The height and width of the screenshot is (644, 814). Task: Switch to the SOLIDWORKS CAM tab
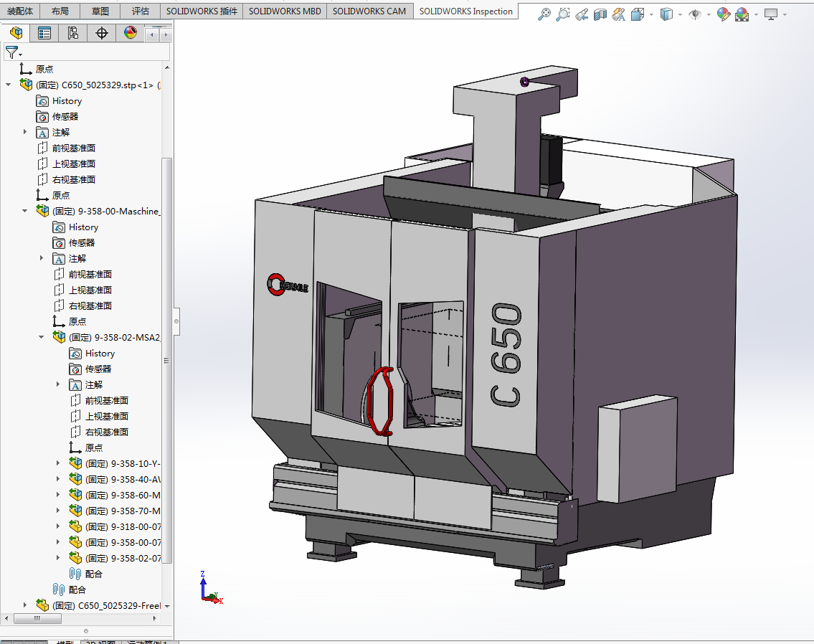(369, 11)
